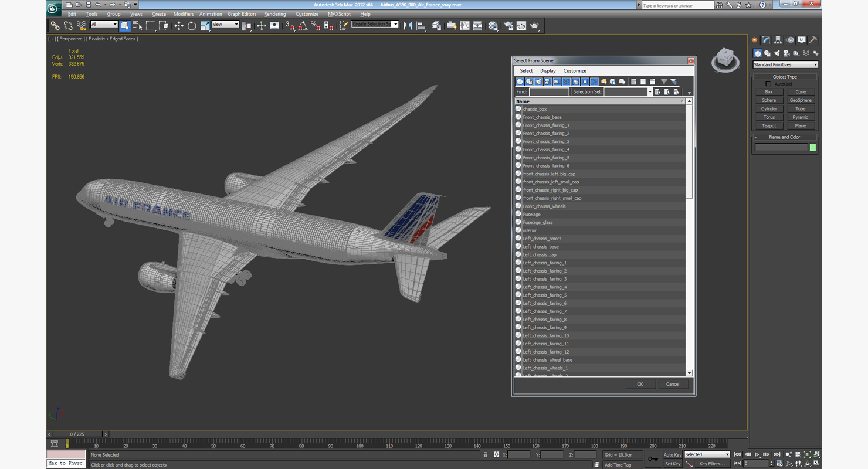The image size is (868, 469).
Task: Open the Hierarchy panel tab icon
Action: coord(778,40)
